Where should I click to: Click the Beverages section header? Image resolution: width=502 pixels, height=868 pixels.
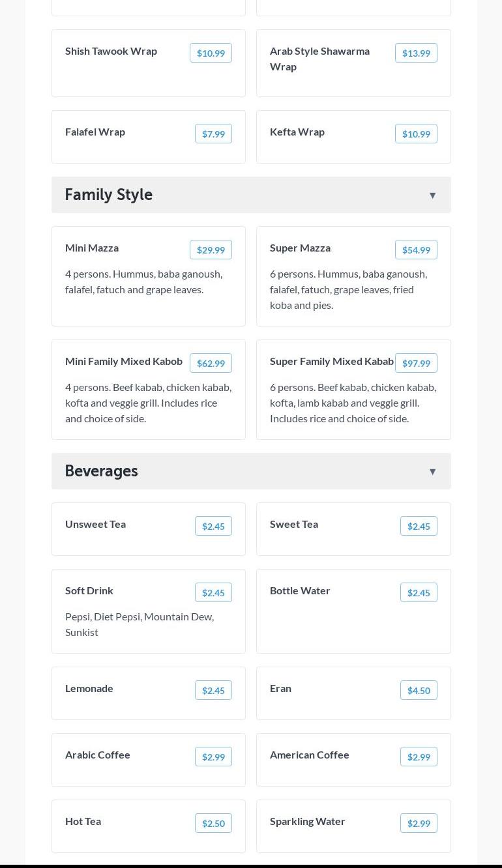(x=101, y=471)
